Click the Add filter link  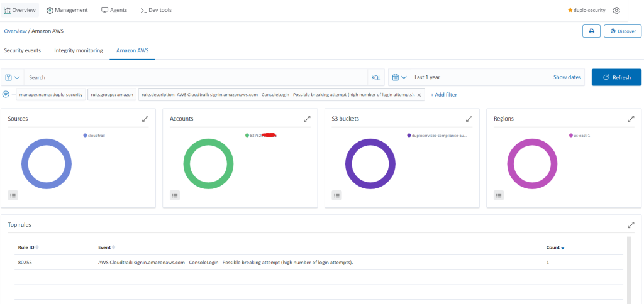443,94
